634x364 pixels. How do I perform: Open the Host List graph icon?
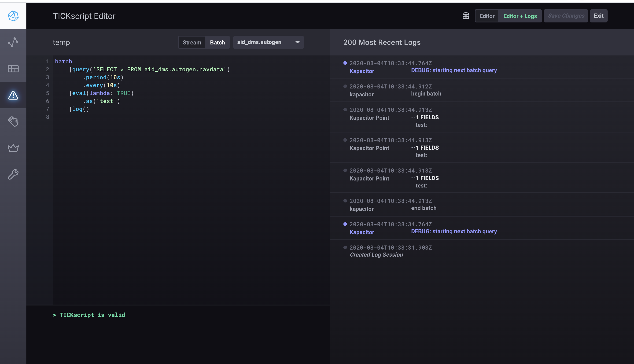tap(13, 42)
